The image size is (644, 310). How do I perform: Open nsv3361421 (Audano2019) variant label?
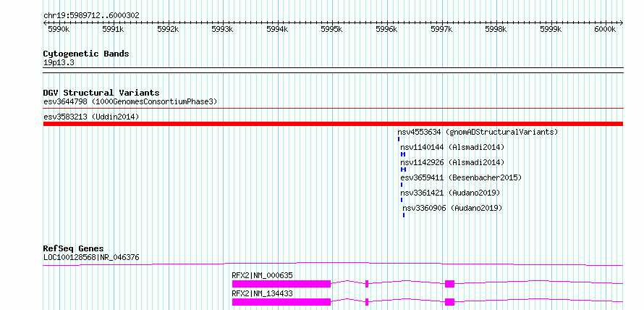pyautogui.click(x=450, y=193)
